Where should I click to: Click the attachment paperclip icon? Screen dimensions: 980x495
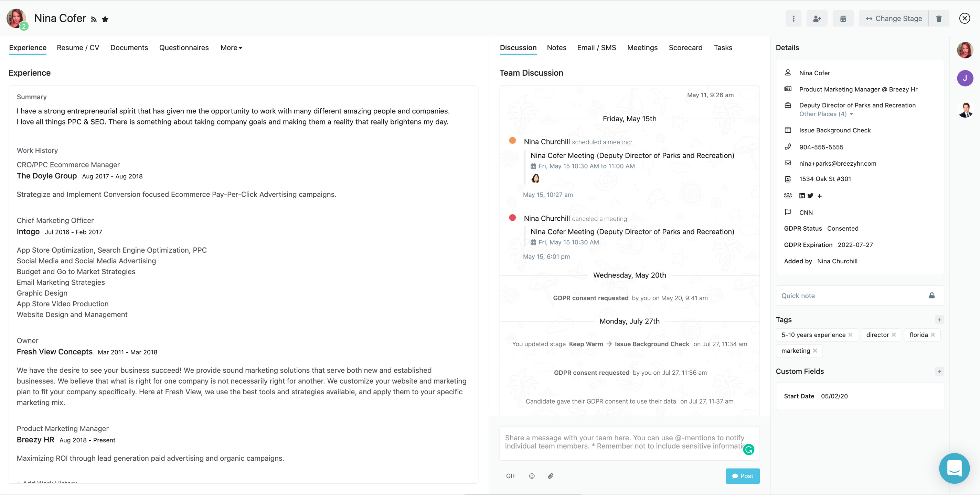[550, 476]
